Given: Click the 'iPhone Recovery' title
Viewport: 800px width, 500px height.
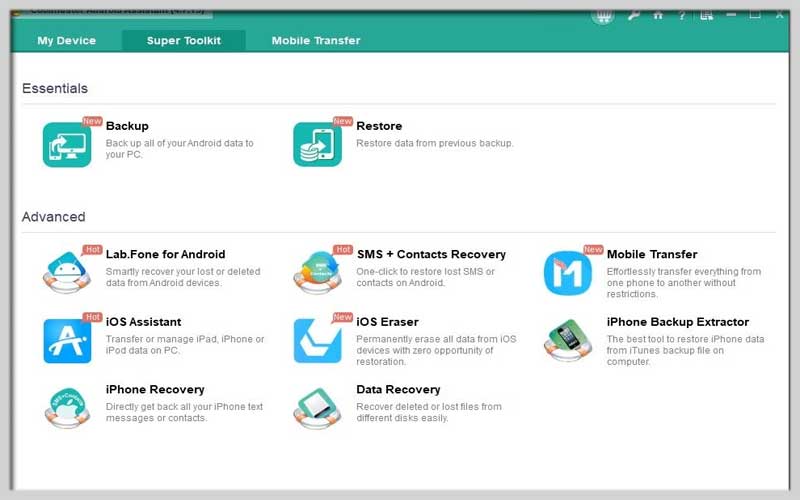Looking at the screenshot, I should click(x=155, y=390).
